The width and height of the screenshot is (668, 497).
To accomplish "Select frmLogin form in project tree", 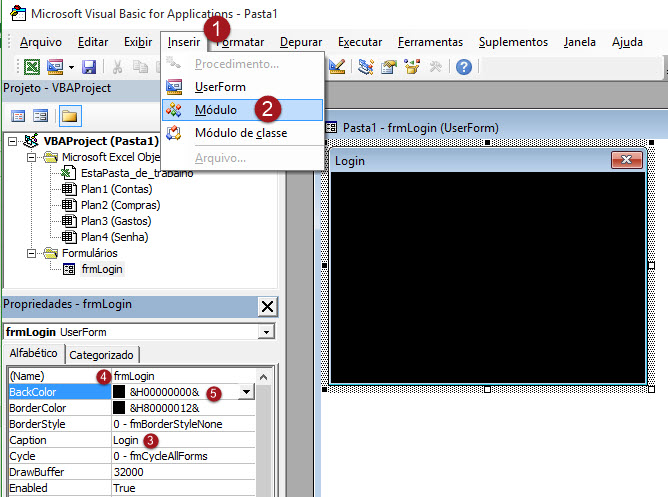I will (x=102, y=269).
